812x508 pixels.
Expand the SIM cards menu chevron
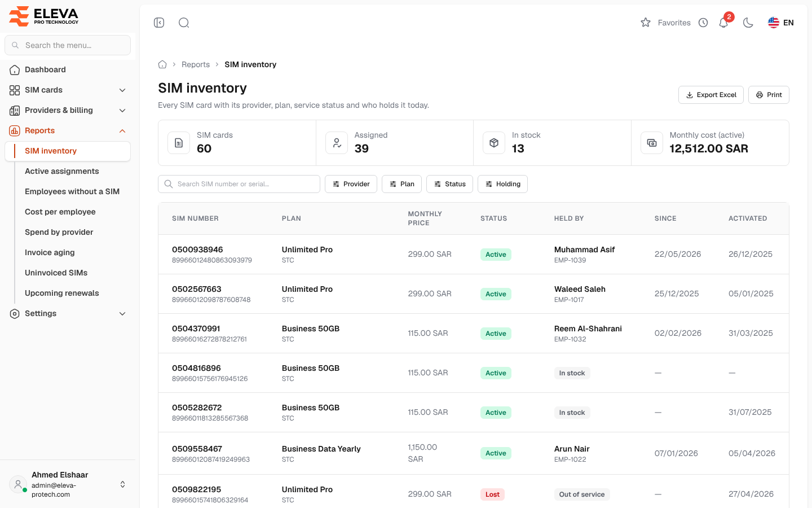pyautogui.click(x=122, y=90)
